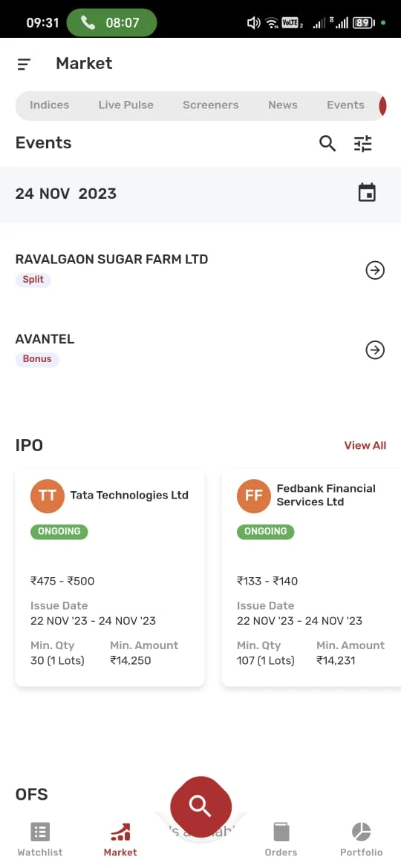Screen dimensions: 401x868
Task: Switch to the Indices tab
Action: tap(49, 105)
